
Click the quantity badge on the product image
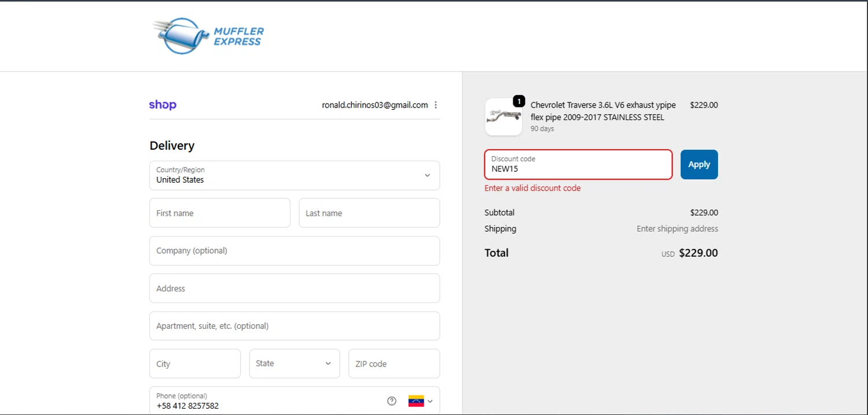(x=519, y=102)
